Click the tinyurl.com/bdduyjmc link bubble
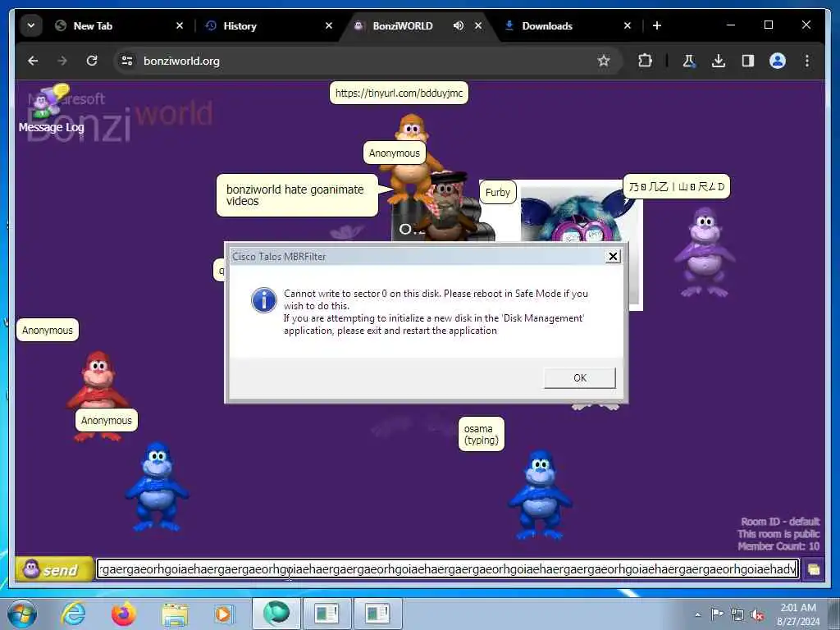 coord(399,94)
